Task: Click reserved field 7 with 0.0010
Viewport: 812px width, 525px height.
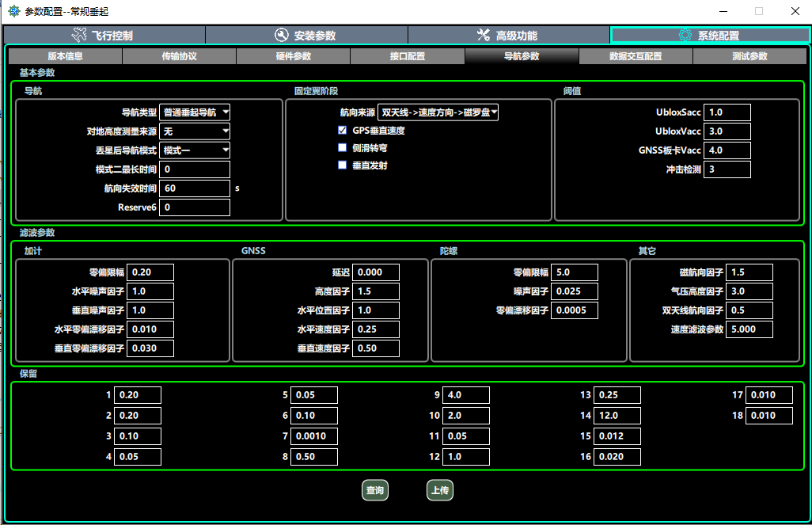Action: tap(314, 436)
